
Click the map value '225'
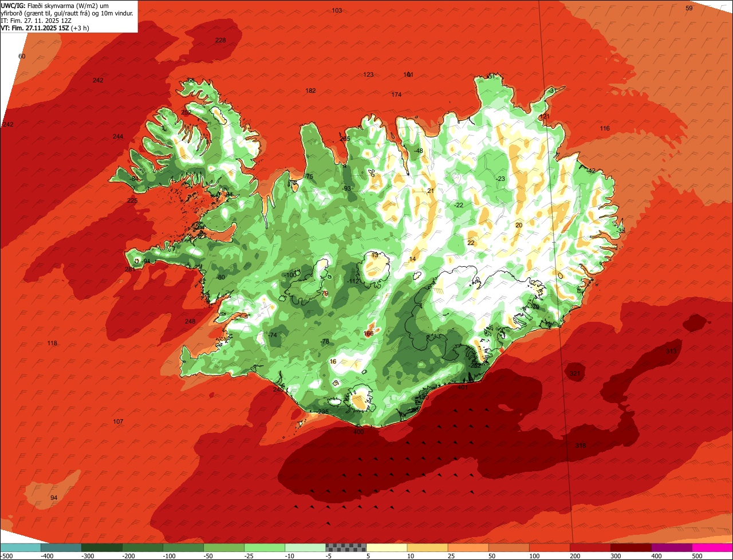tap(132, 200)
